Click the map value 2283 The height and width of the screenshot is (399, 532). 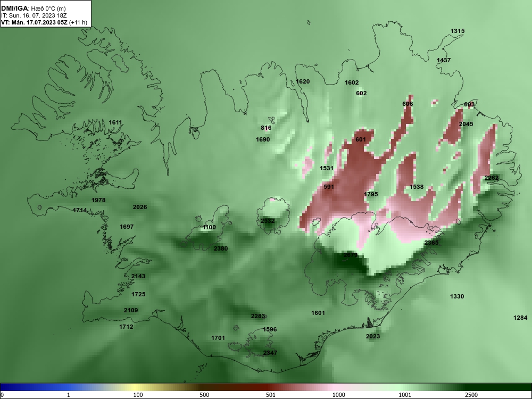coord(258,316)
